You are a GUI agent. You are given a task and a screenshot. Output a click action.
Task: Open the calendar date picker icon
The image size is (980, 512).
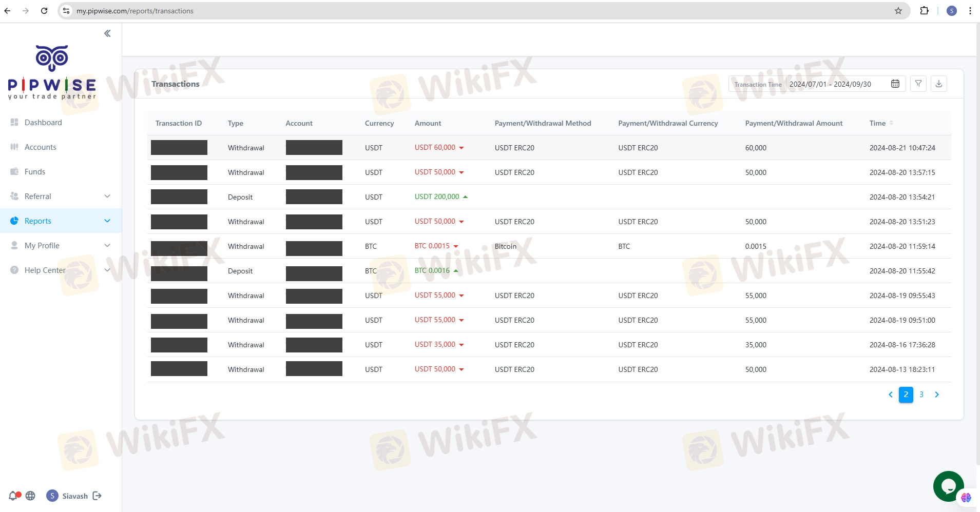click(895, 84)
